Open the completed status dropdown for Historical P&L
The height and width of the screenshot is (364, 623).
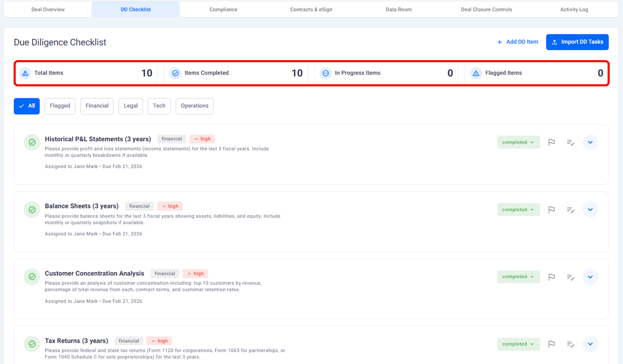coord(518,142)
